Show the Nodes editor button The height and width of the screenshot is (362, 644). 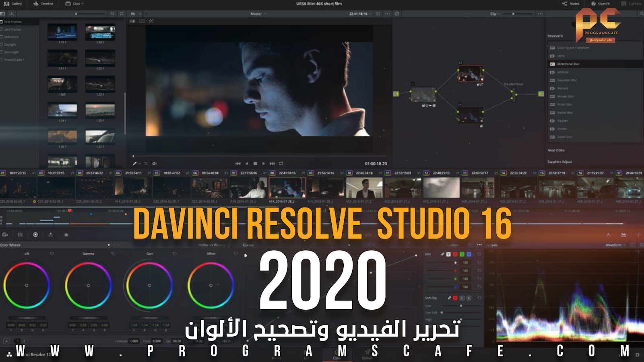click(571, 4)
